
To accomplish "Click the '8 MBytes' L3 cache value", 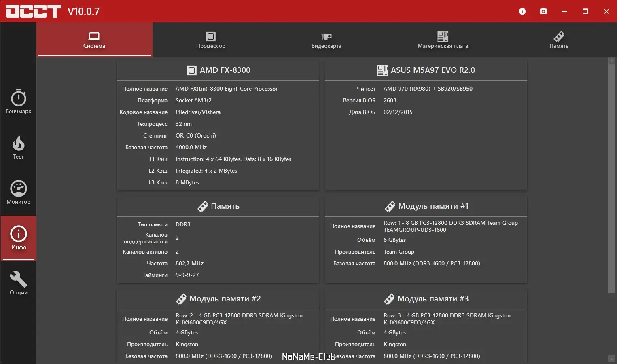I will [187, 183].
